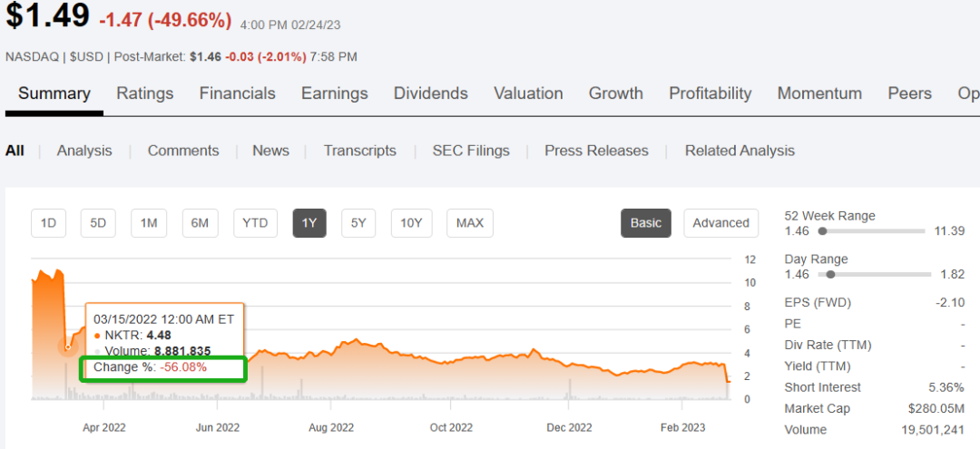Click the 52 Week Range slider marker
The image size is (980, 449).
click(822, 232)
